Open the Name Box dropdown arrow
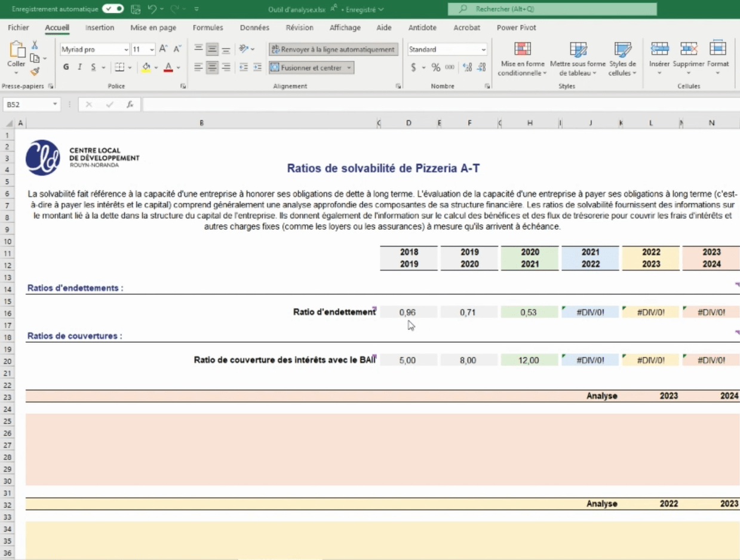Viewport: 740px width, 560px height. pos(55,104)
